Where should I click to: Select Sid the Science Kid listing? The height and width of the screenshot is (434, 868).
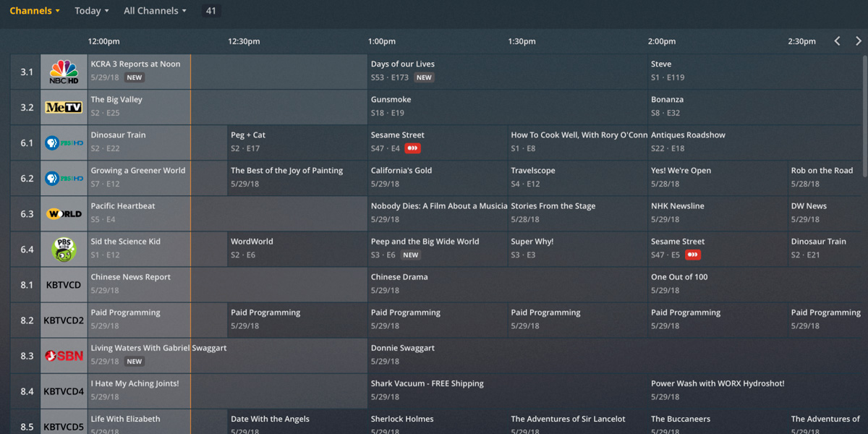click(157, 249)
